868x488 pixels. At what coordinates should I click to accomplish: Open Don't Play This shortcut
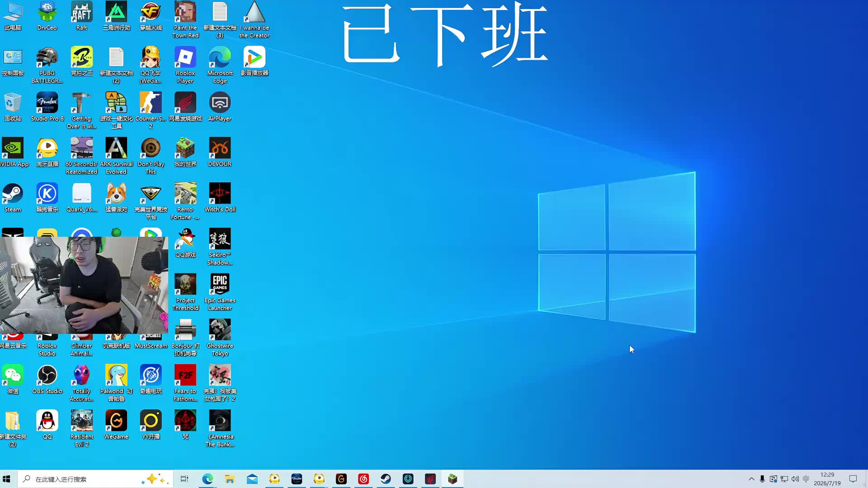pyautogui.click(x=151, y=156)
